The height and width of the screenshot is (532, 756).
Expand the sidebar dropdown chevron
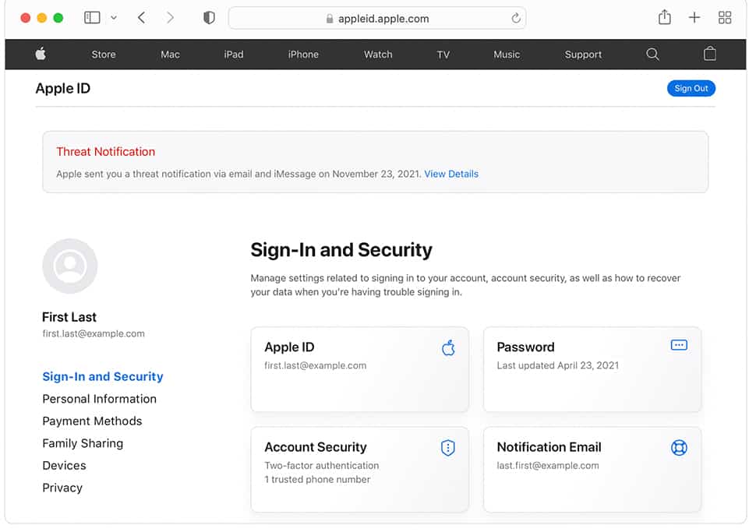(114, 18)
